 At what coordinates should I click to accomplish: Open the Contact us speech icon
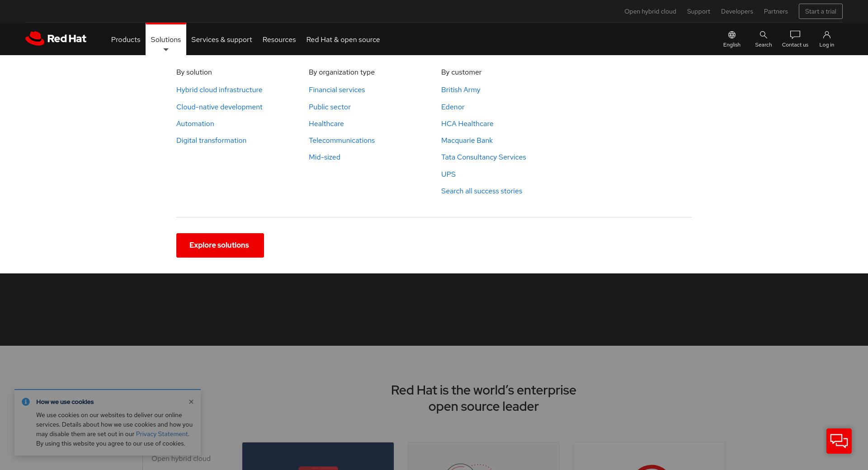795,35
